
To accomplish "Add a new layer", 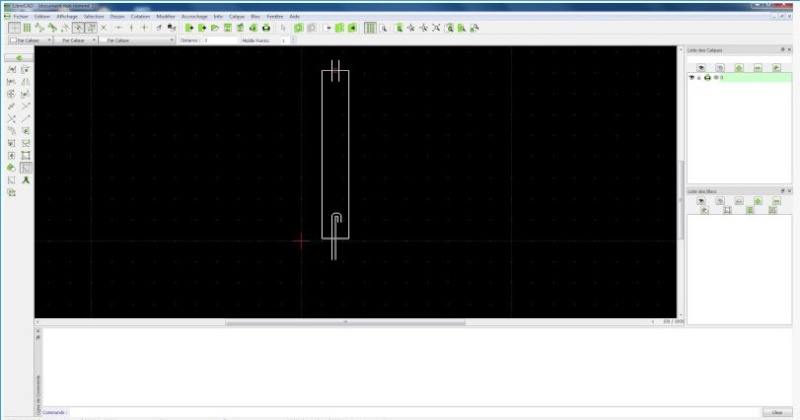I will [739, 67].
